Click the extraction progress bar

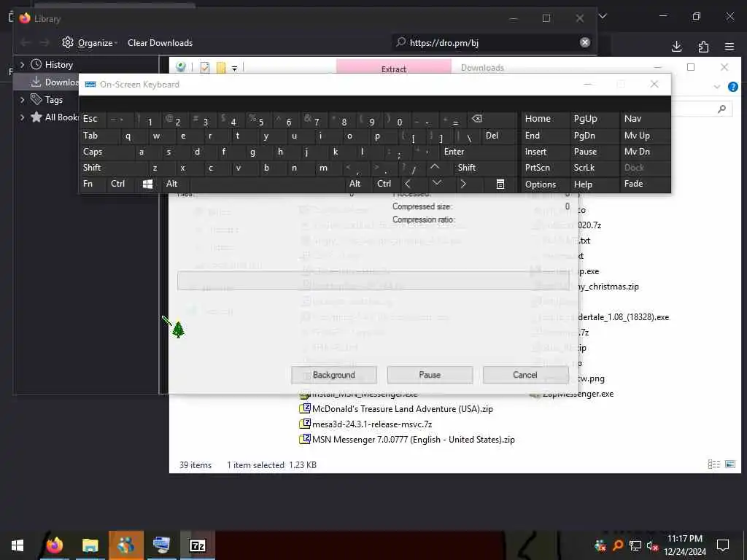(x=373, y=281)
